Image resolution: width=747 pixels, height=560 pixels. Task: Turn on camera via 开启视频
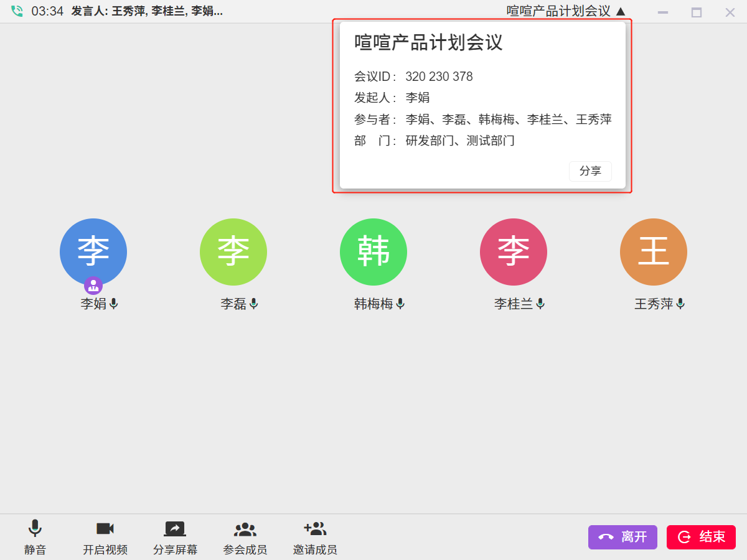point(105,530)
